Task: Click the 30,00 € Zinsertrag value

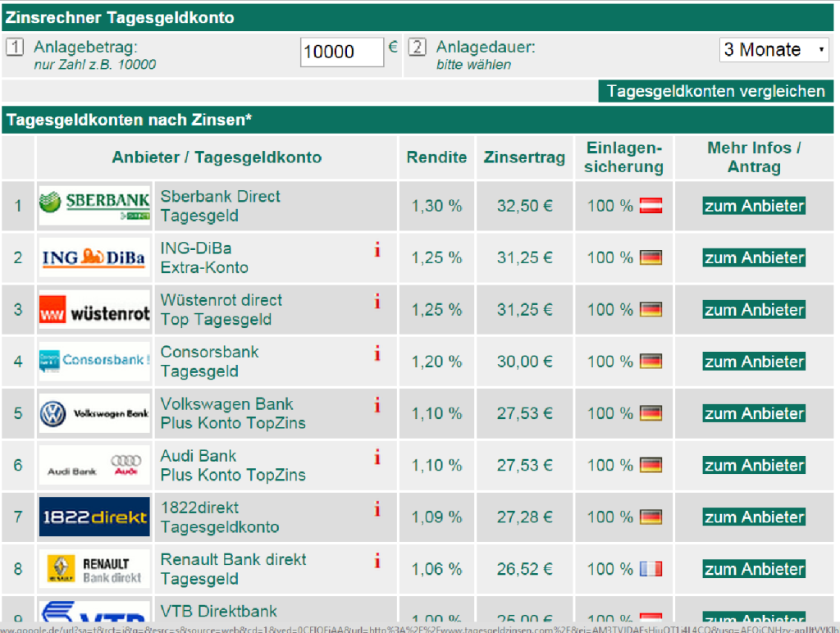Action: (x=524, y=362)
